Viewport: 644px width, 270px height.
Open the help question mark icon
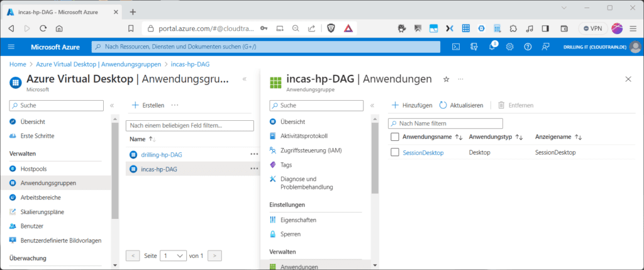pyautogui.click(x=528, y=47)
